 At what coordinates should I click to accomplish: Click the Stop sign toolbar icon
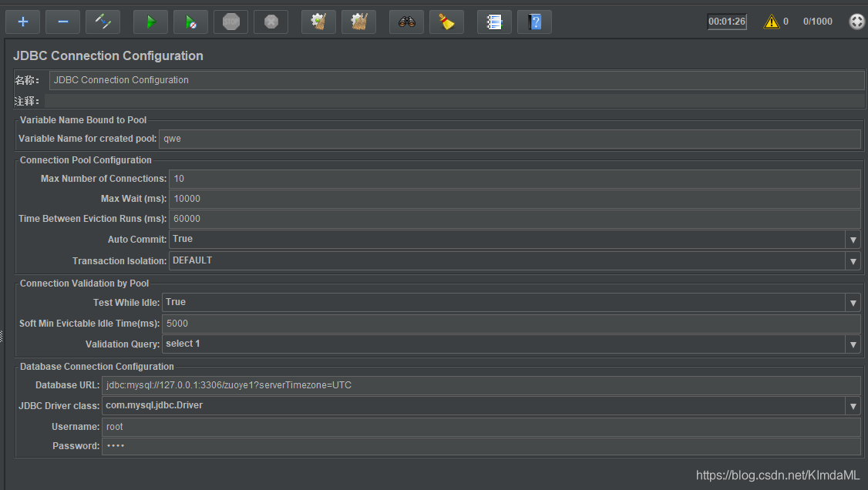[x=230, y=22]
